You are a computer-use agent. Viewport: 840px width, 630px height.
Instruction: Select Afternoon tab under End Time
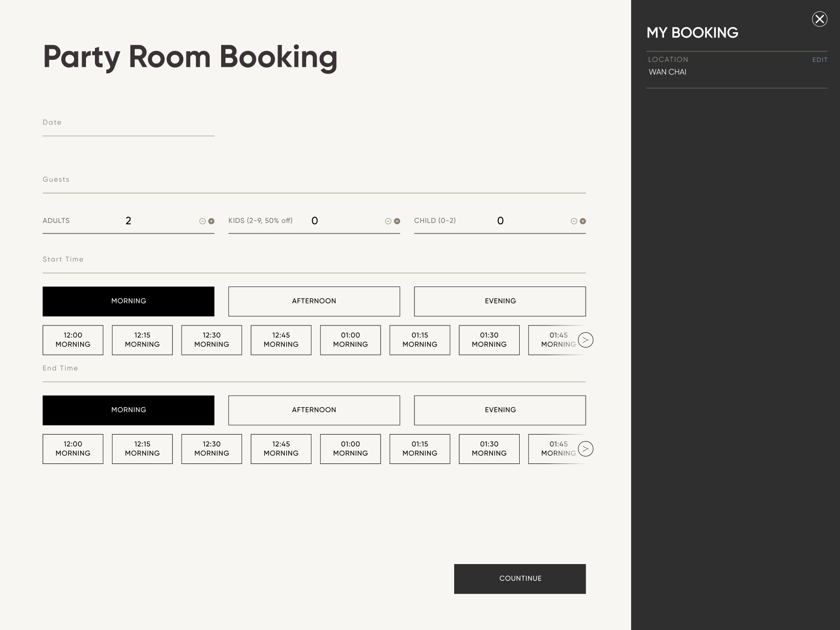point(314,410)
